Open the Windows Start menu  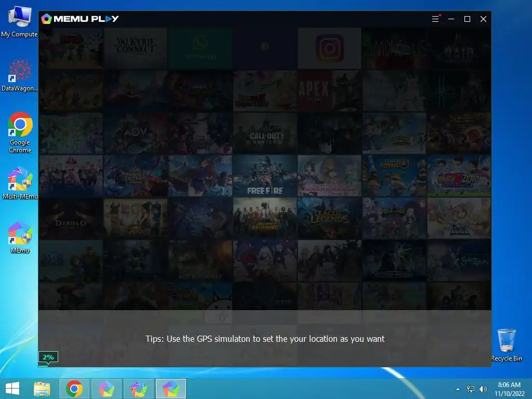pos(12,389)
